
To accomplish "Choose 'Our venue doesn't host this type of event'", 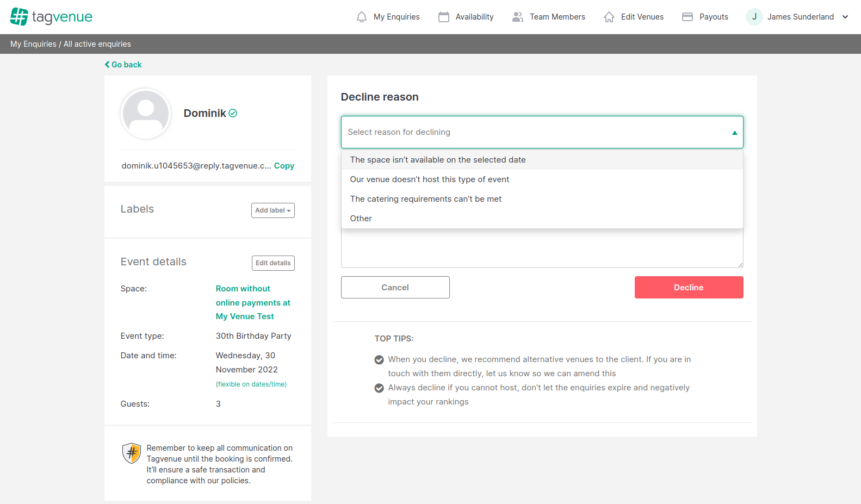I will (542, 179).
